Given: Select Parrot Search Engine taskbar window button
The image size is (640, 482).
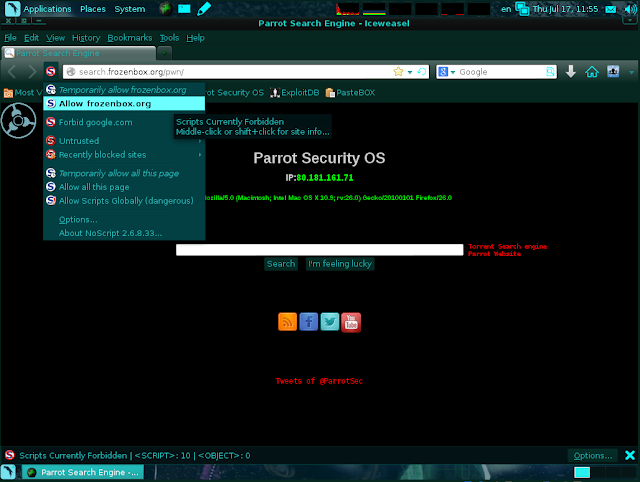Looking at the screenshot, I should click(83, 472).
